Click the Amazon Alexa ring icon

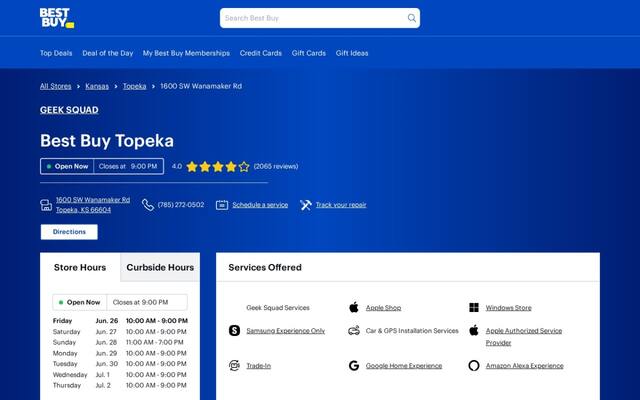click(473, 365)
